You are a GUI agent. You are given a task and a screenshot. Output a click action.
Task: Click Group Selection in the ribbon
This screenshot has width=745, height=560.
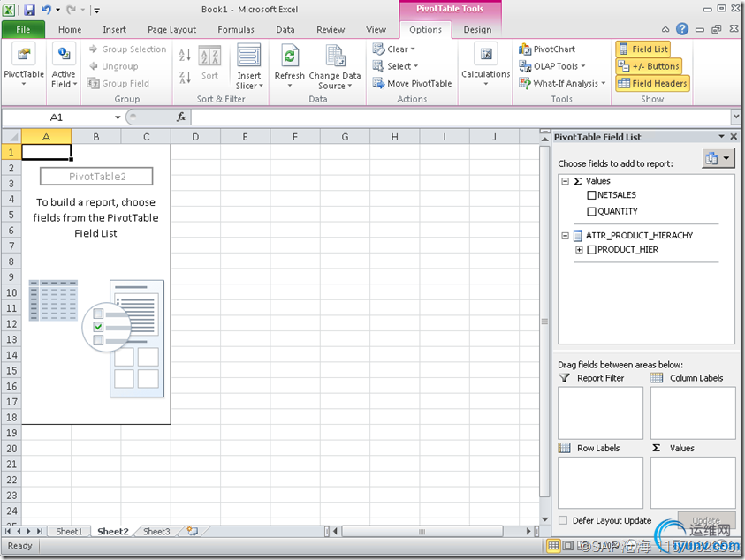[127, 49]
